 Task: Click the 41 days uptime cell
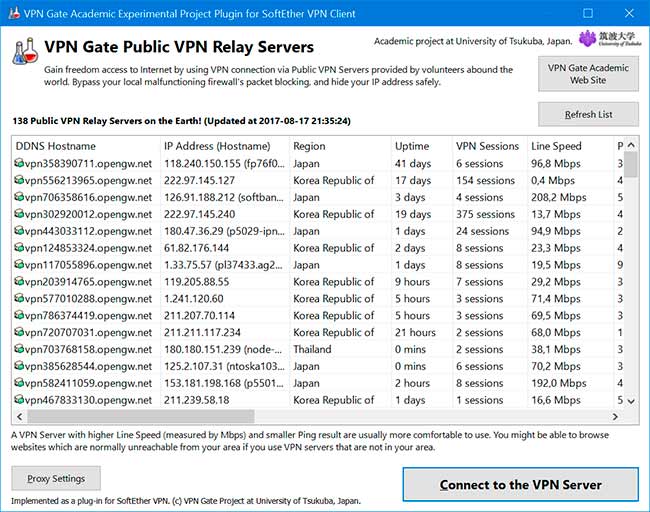coord(412,163)
